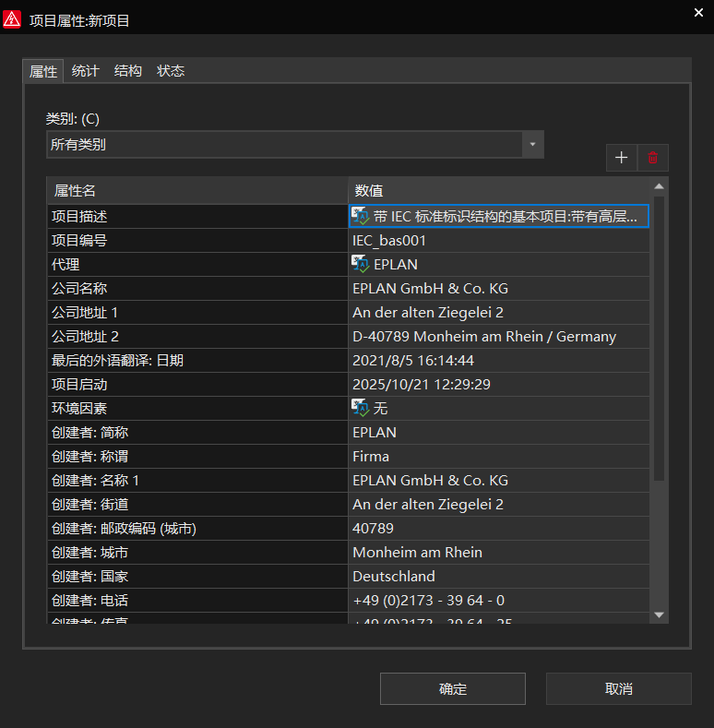The height and width of the screenshot is (728, 714).
Task: Click 公司地址 1 value An der alten Ziegelei 2
Action: pyautogui.click(x=499, y=313)
